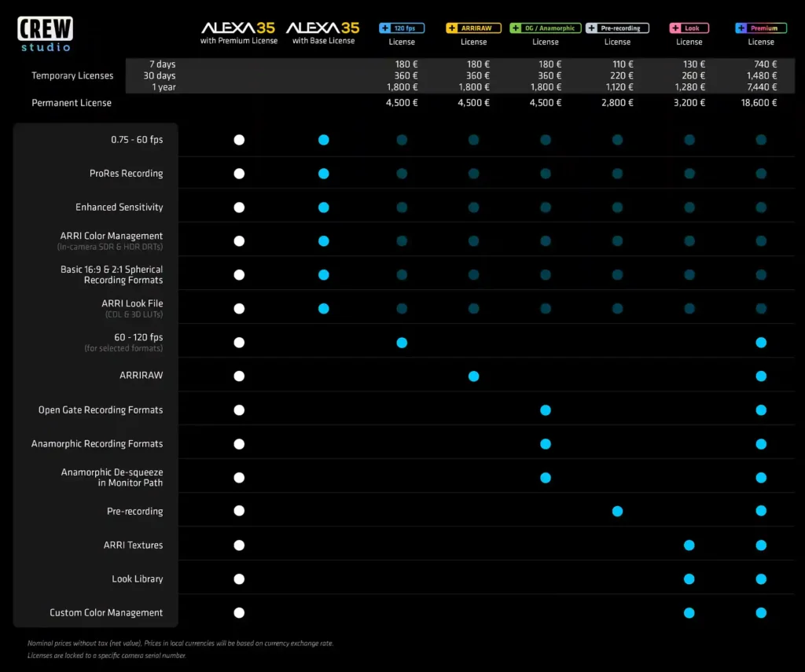Click the blue 120 fps license badge
Screen dimensions: 805x672
[x=402, y=28]
